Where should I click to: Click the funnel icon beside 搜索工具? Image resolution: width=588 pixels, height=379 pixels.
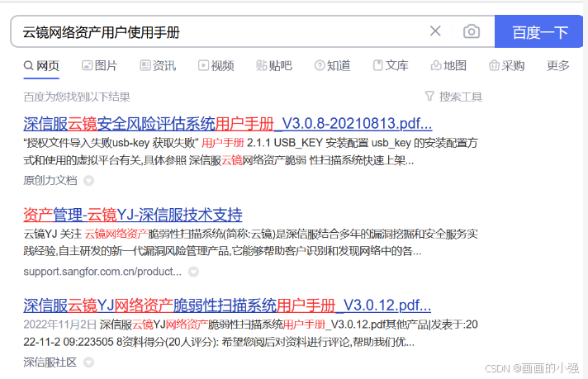click(429, 97)
